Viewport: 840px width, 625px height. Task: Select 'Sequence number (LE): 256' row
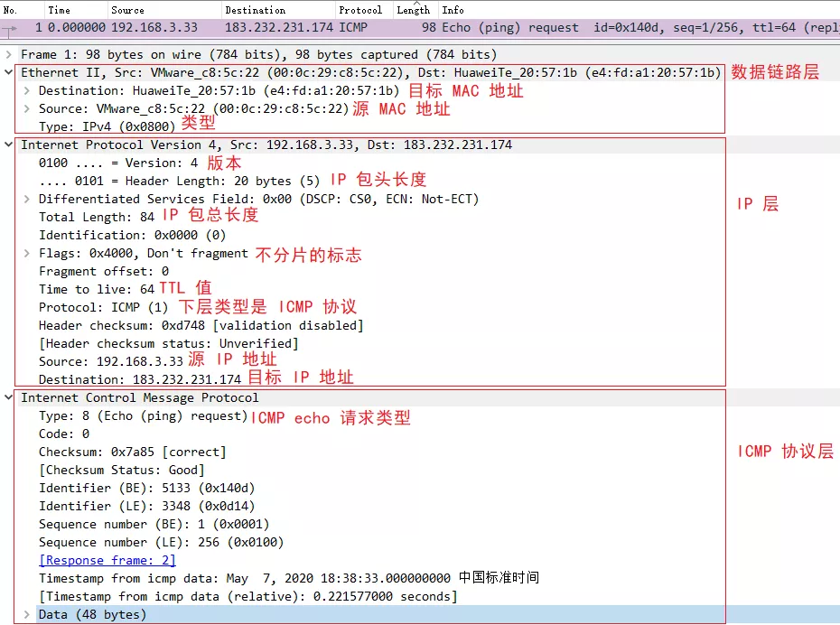(x=162, y=542)
